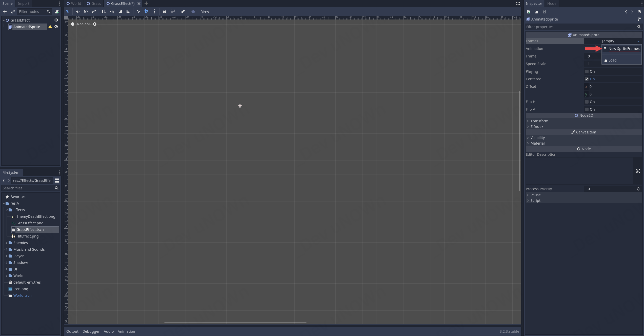Click the add new node plus icon
This screenshot has height=336, width=644.
5,12
